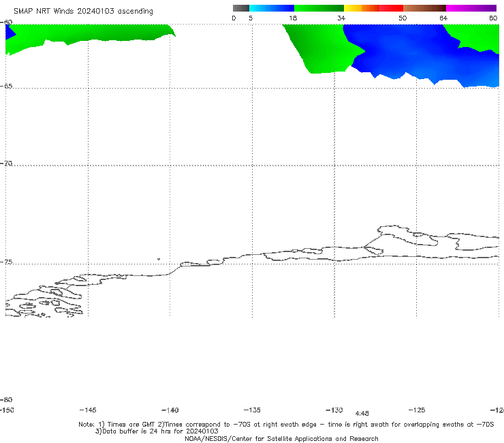Click the longitude label '-140'

(170, 410)
